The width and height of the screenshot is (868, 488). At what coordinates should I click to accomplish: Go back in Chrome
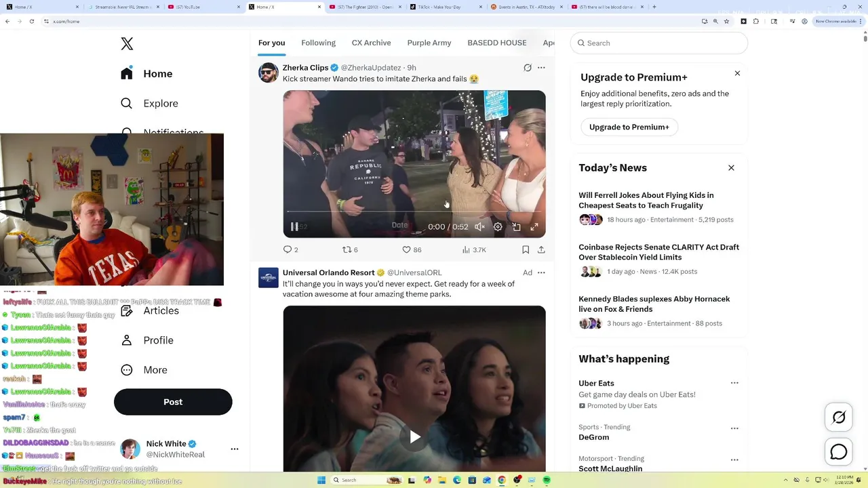(7, 21)
